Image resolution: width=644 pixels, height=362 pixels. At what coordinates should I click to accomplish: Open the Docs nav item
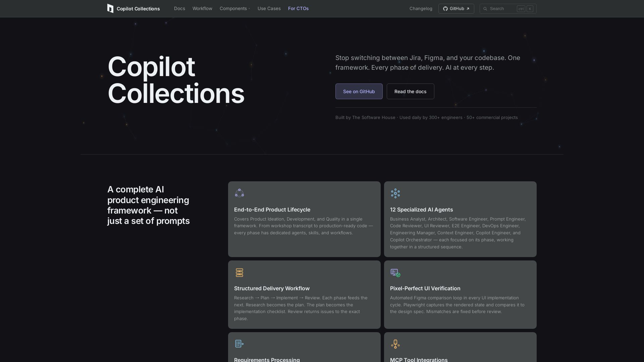click(x=179, y=8)
